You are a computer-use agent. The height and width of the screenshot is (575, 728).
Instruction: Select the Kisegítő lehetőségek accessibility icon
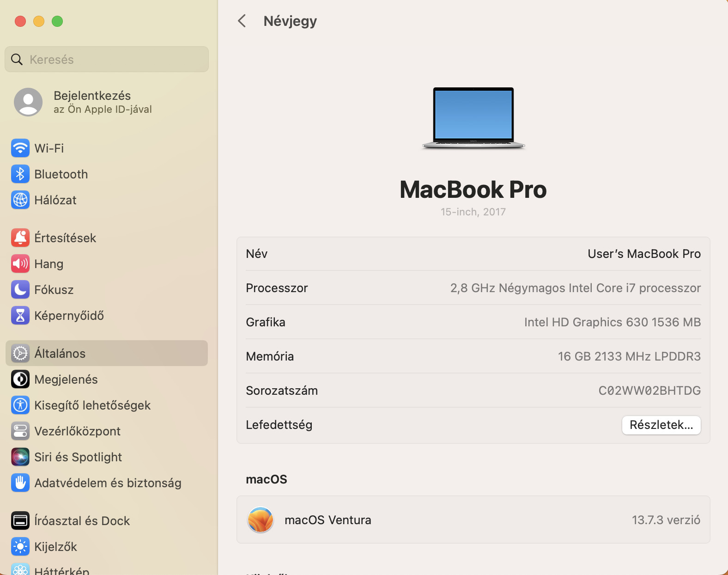click(20, 405)
